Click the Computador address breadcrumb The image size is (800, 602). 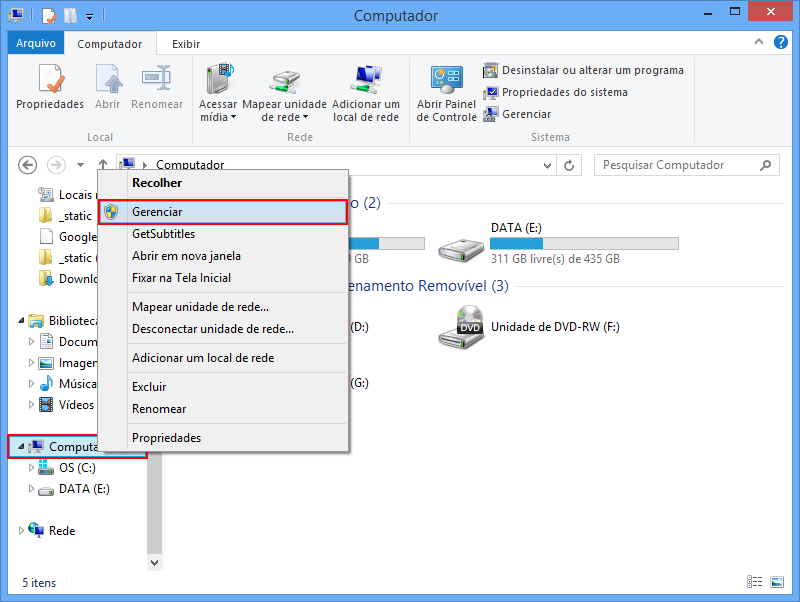(190, 164)
